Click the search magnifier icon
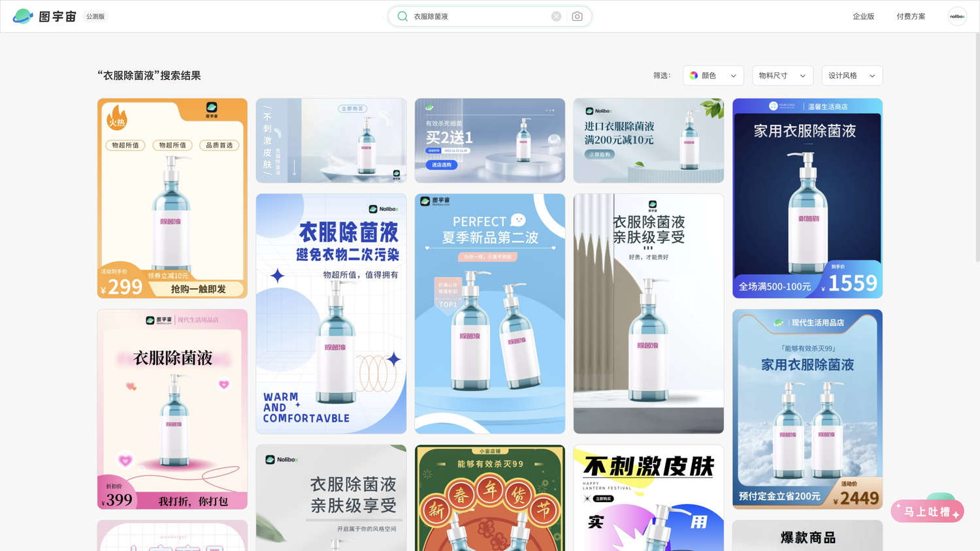 (402, 16)
